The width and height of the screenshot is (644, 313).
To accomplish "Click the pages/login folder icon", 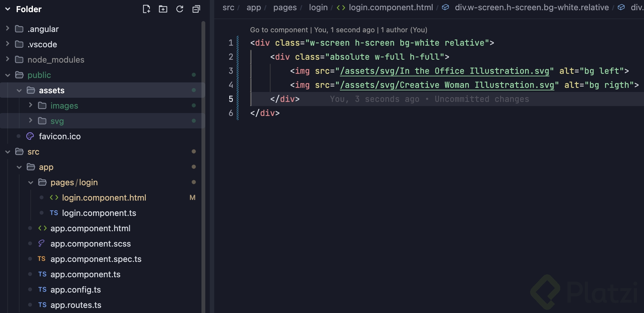I will click(42, 182).
